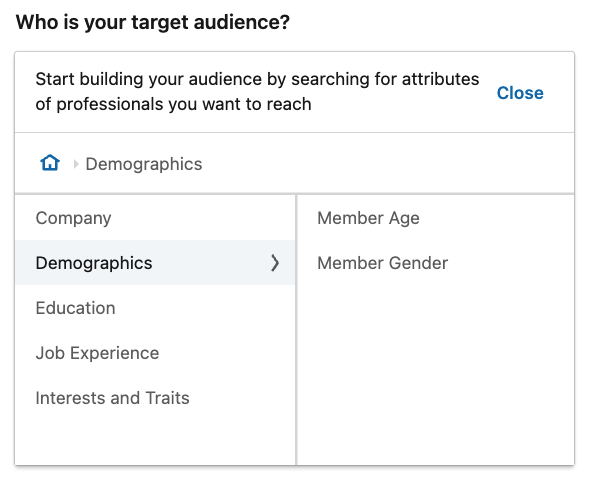Click the 'Start building your audience' description text

pyautogui.click(x=257, y=79)
